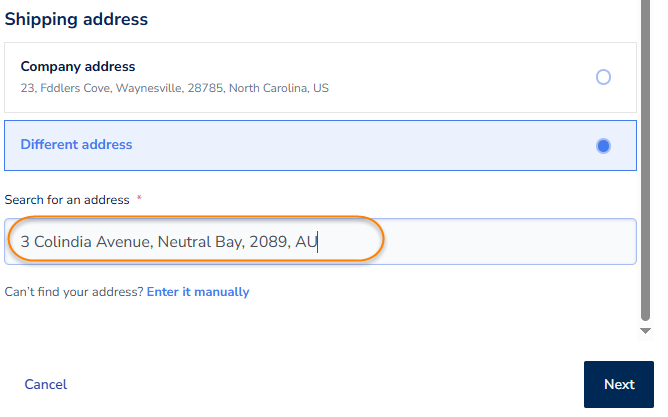
Task: Click the Company address card title
Action: coord(78,66)
